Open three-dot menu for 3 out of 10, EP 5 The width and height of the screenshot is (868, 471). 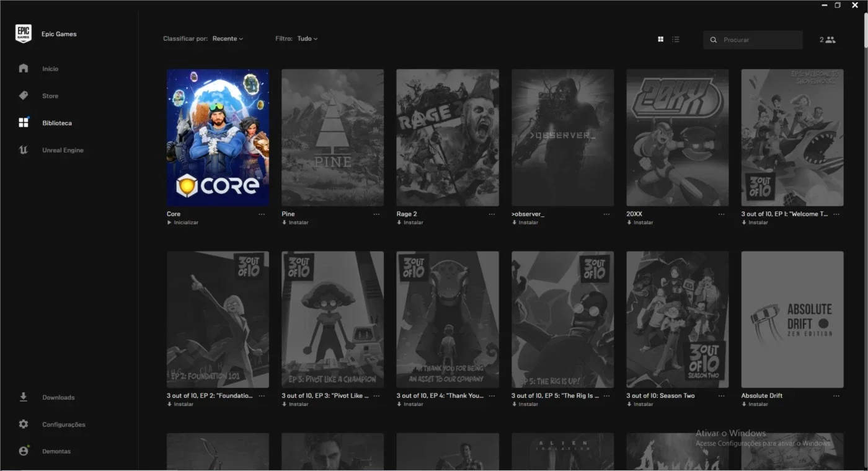pos(606,396)
